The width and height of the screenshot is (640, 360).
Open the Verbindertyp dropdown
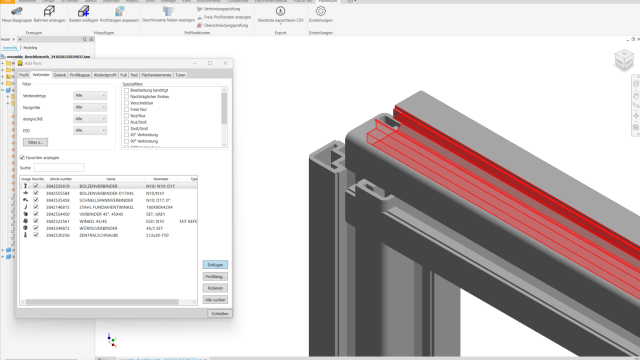(90, 96)
